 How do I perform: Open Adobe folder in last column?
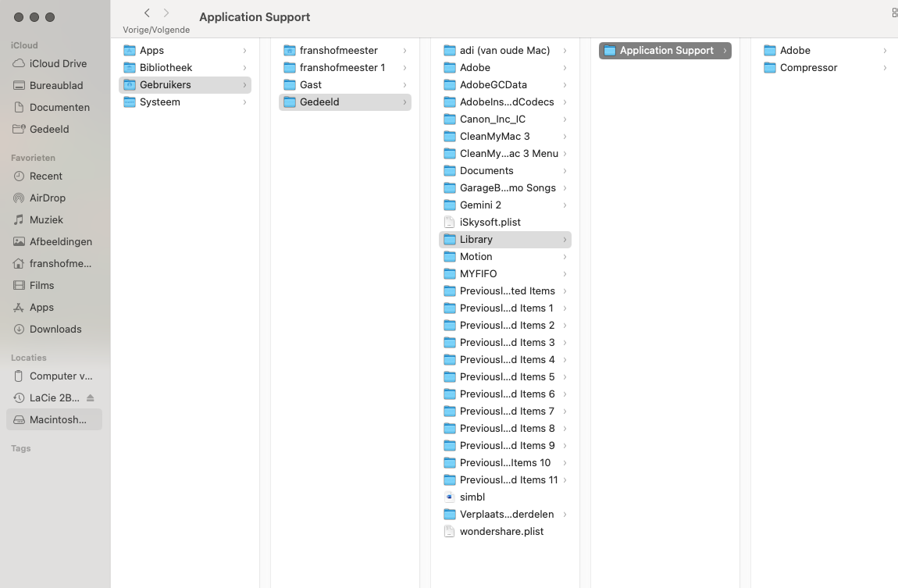click(825, 51)
